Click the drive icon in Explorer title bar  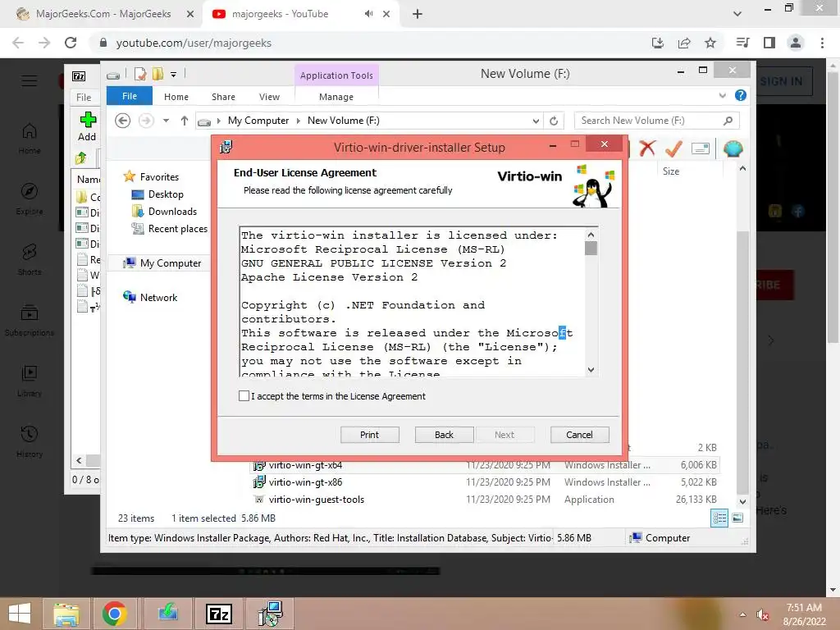click(113, 75)
